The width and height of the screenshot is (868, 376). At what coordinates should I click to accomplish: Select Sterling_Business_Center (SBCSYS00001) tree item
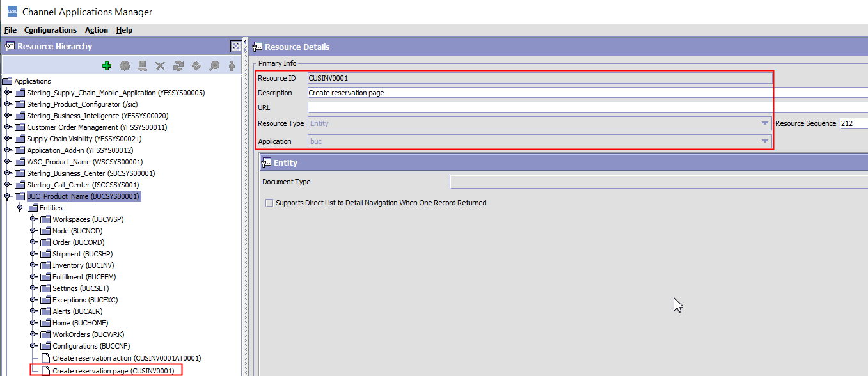(91, 173)
